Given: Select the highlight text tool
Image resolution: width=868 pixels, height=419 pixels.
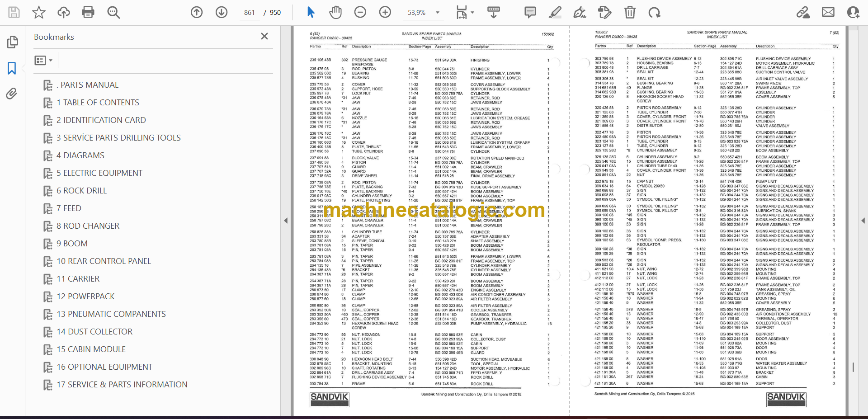Looking at the screenshot, I should (555, 12).
